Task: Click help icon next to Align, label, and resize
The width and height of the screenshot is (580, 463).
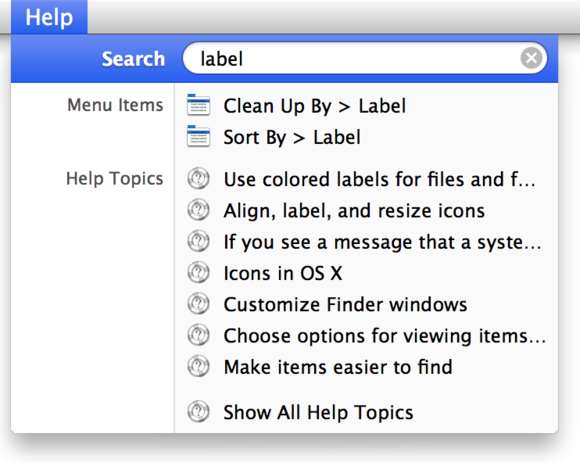Action: (x=199, y=210)
